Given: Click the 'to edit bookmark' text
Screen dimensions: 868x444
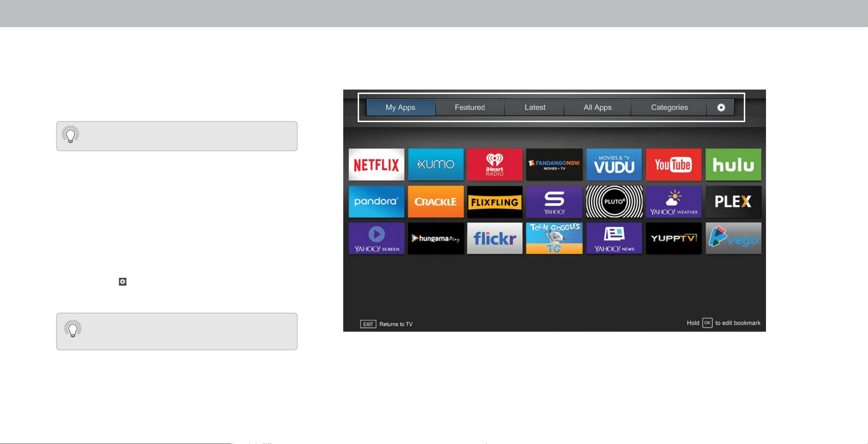Looking at the screenshot, I should tap(738, 323).
